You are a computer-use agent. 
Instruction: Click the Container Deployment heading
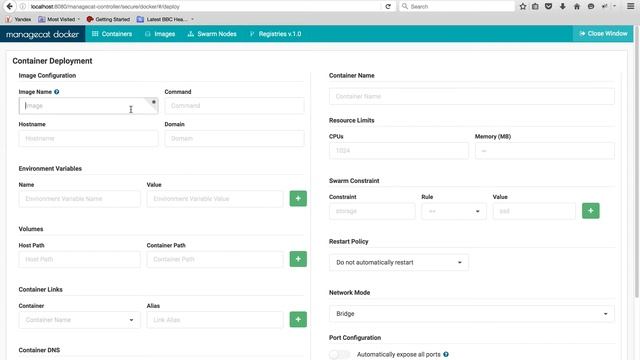point(52,61)
